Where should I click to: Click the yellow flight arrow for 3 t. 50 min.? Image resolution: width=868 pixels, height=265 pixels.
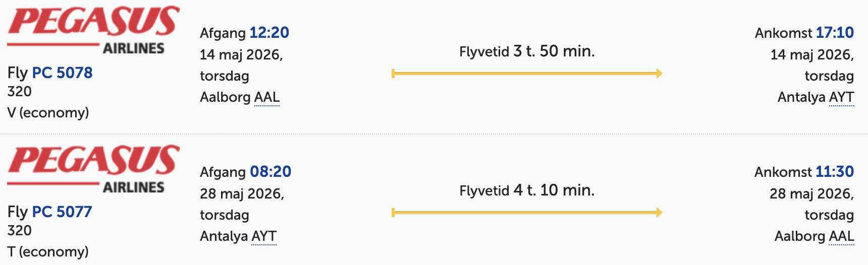(526, 74)
